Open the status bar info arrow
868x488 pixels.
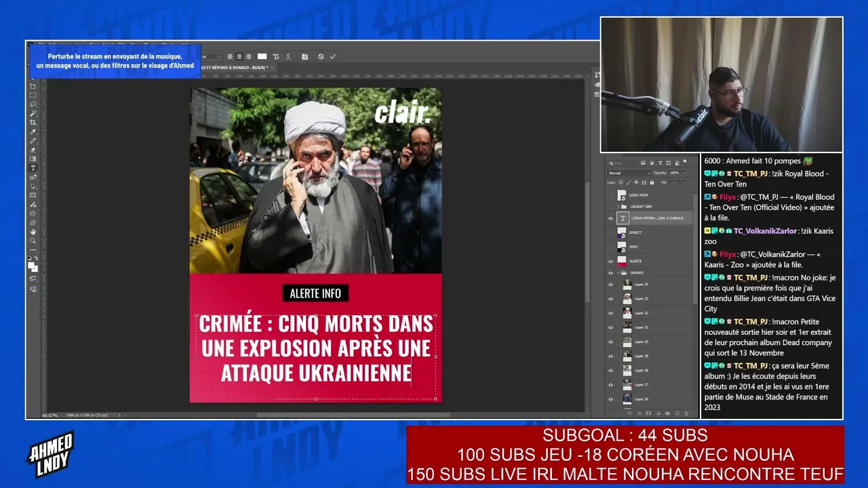[x=119, y=415]
